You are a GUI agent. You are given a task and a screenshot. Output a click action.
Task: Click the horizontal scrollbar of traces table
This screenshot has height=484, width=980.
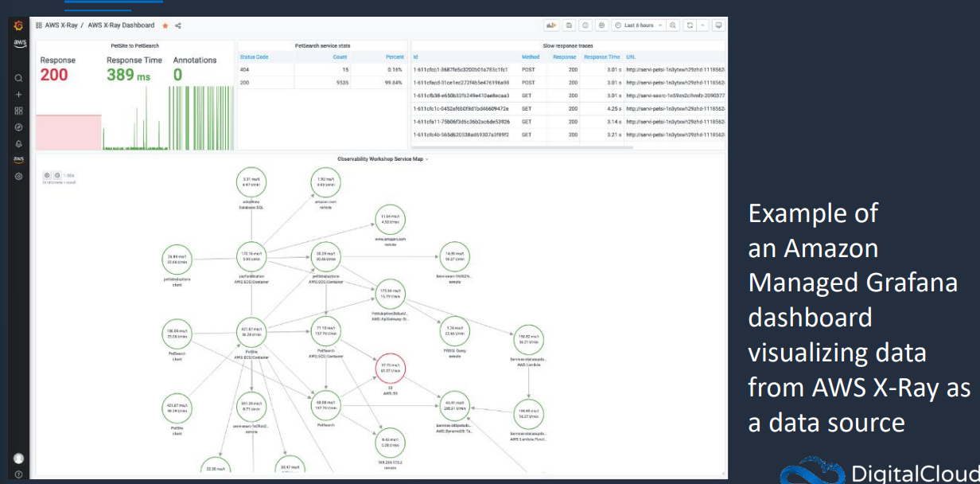click(522, 147)
